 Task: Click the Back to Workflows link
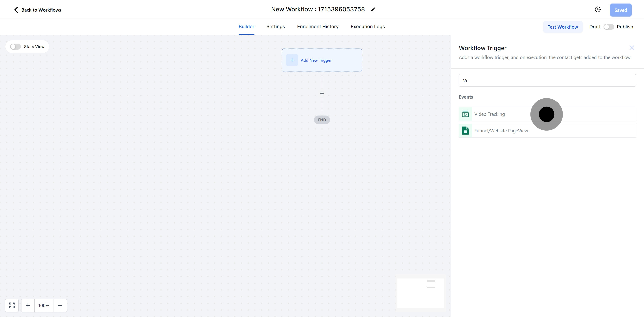coord(41,10)
